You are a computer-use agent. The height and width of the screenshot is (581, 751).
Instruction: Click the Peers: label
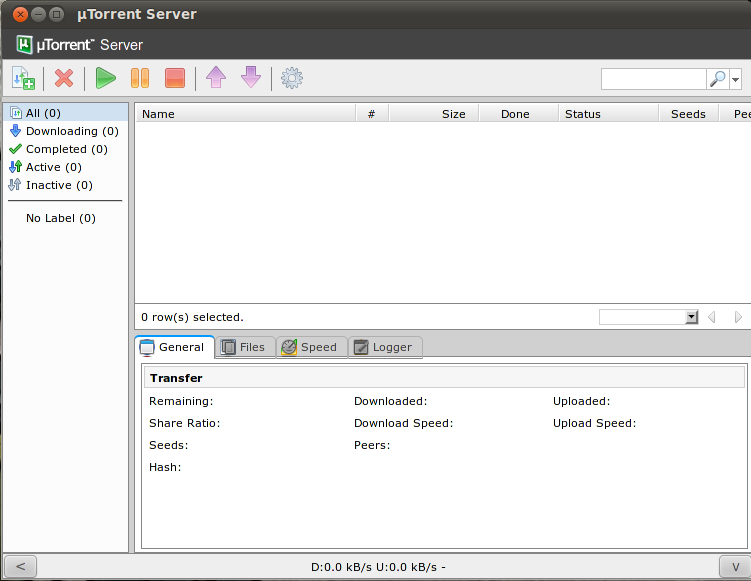pos(372,445)
